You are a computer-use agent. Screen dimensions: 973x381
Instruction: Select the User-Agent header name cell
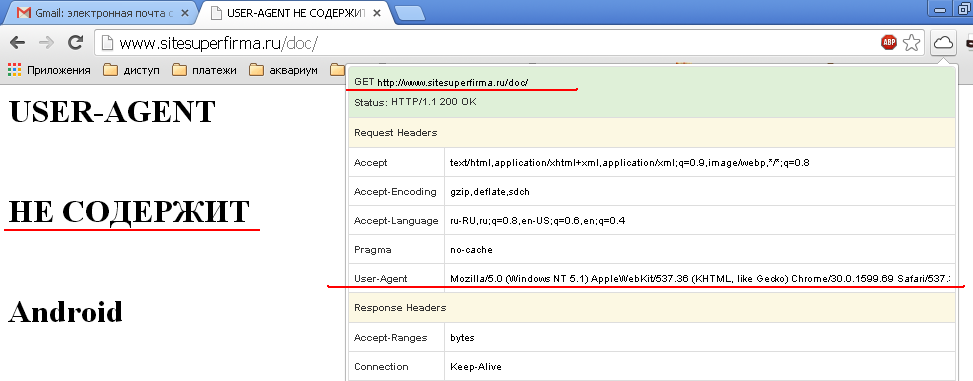point(397,279)
